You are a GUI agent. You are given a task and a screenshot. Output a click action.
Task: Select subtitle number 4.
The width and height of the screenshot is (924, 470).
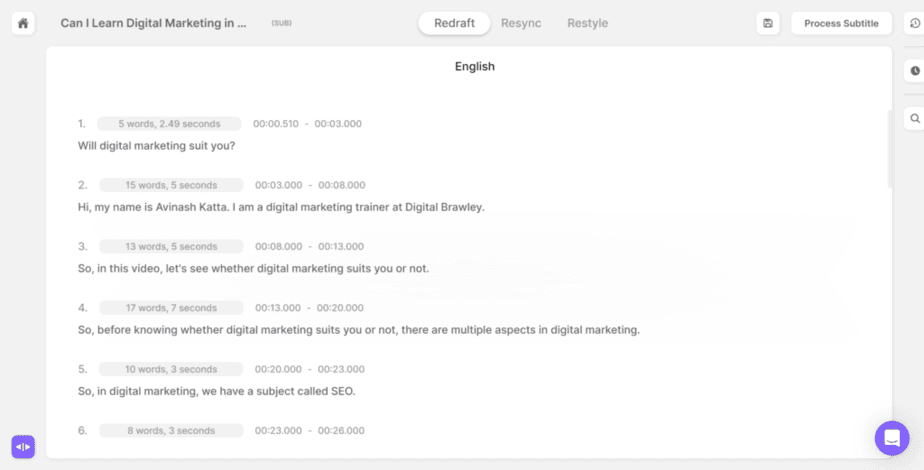tap(82, 307)
